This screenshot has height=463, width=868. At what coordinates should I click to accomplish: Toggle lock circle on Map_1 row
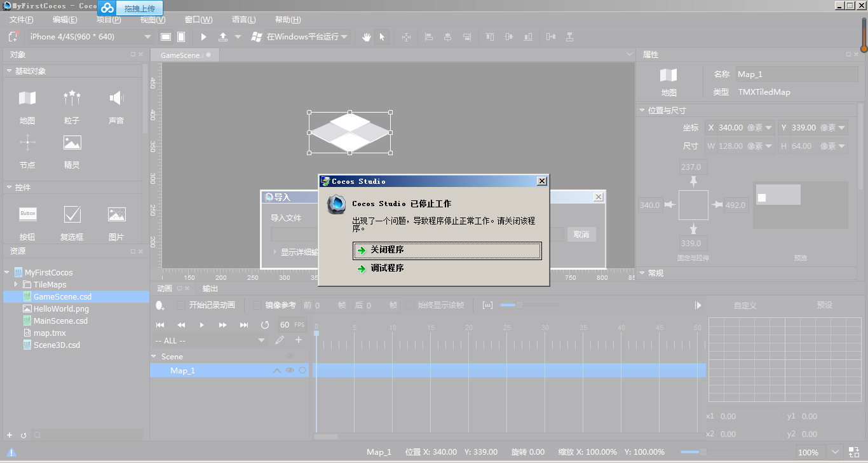[x=302, y=370]
